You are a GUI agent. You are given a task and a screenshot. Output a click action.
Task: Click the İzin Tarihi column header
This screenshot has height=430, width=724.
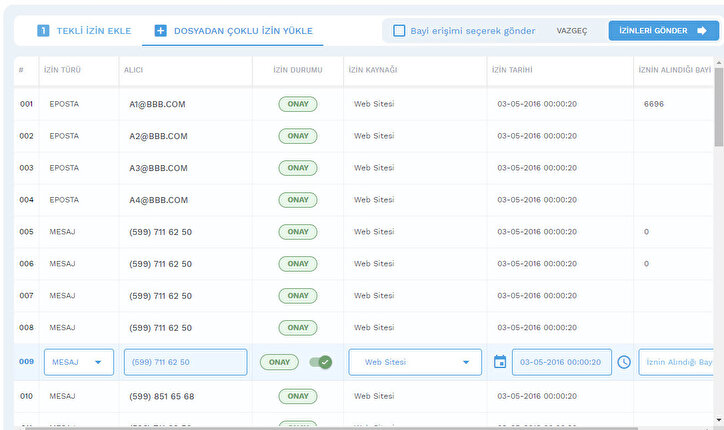click(x=516, y=71)
